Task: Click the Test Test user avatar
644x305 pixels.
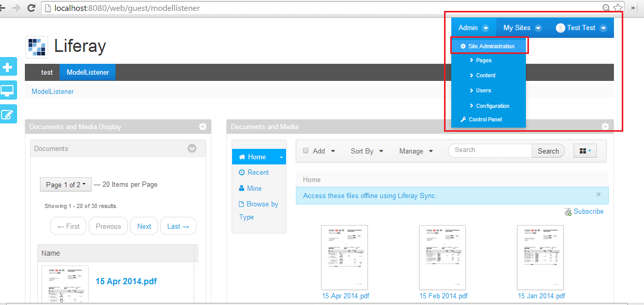Action: [560, 28]
